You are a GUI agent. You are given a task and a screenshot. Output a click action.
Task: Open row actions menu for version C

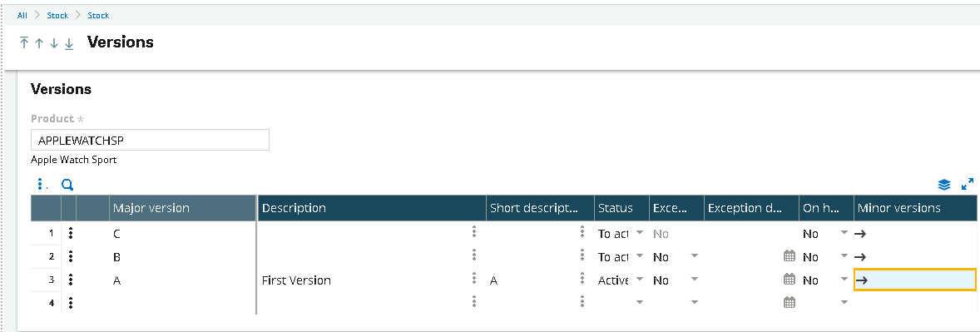(71, 233)
